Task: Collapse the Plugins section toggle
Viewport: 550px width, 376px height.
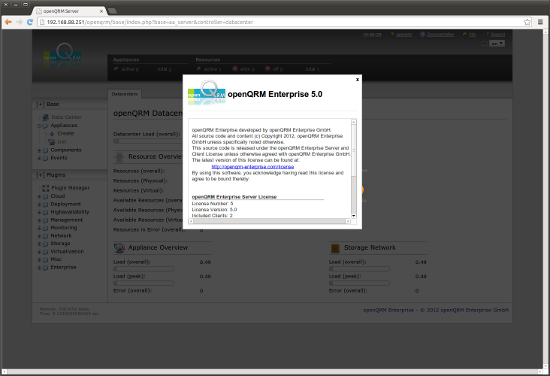Action: pos(40,175)
